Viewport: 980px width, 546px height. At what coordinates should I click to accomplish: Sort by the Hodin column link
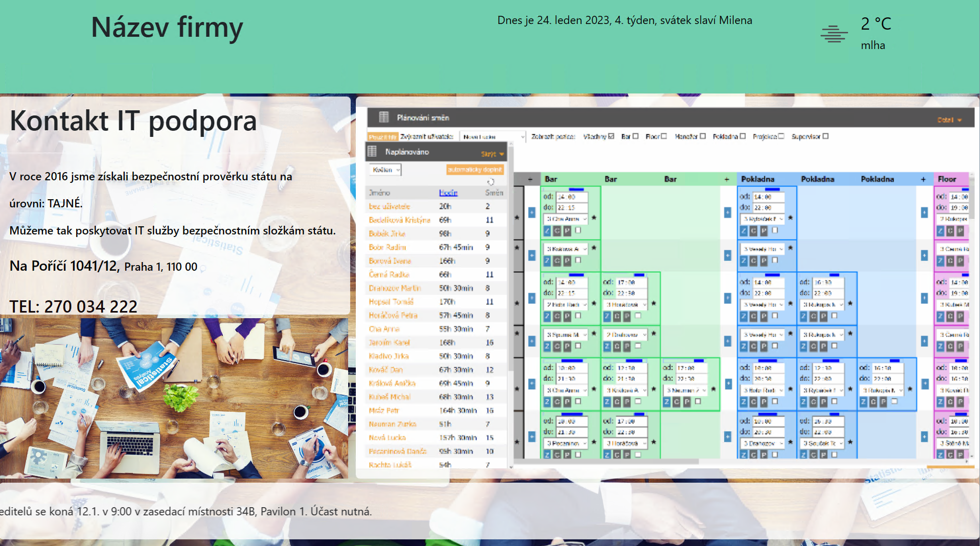448,193
